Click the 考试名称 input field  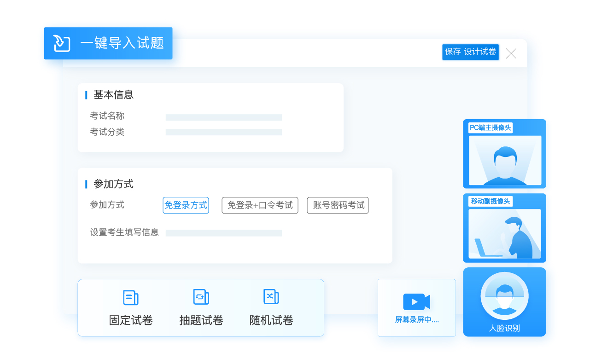pyautogui.click(x=223, y=117)
